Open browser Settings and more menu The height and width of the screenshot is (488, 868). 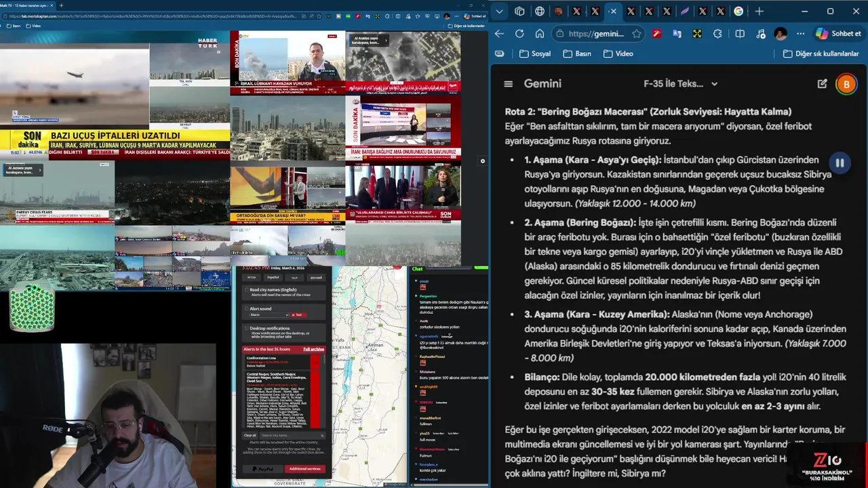click(801, 33)
